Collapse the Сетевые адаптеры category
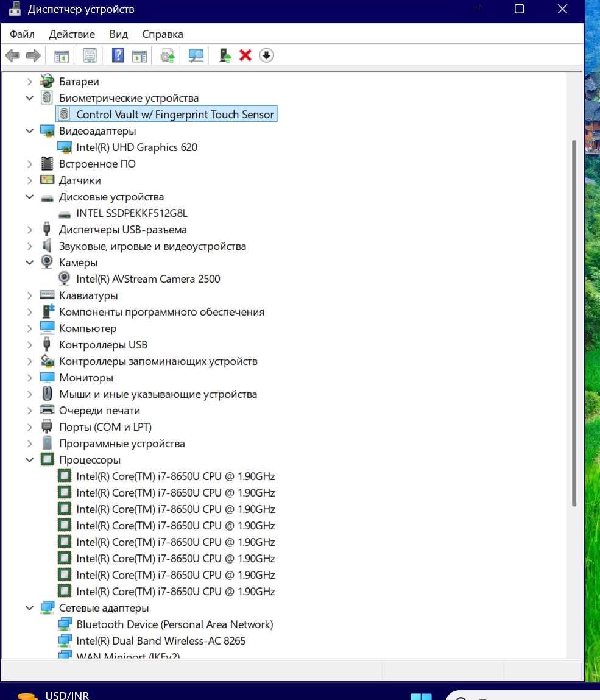600x700 pixels. coord(29,607)
